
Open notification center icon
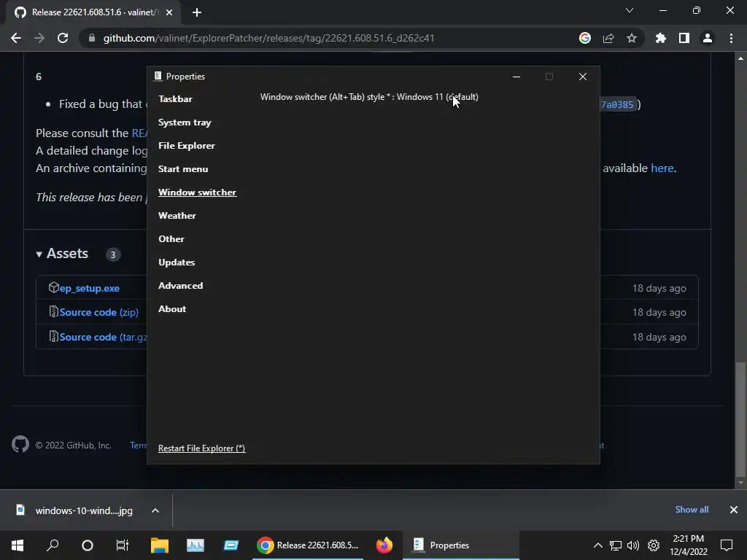coord(727,545)
